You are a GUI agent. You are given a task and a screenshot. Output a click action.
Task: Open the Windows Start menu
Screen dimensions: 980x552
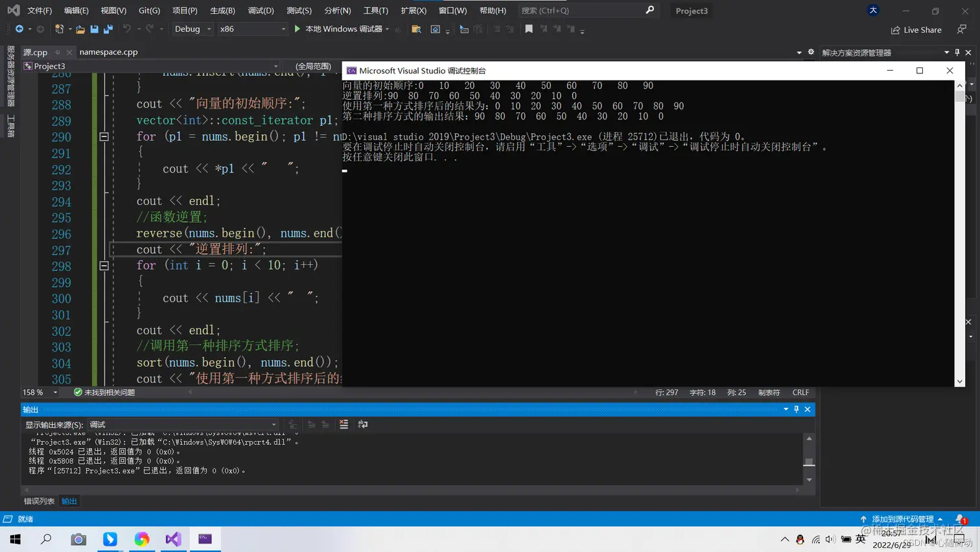tap(15, 539)
